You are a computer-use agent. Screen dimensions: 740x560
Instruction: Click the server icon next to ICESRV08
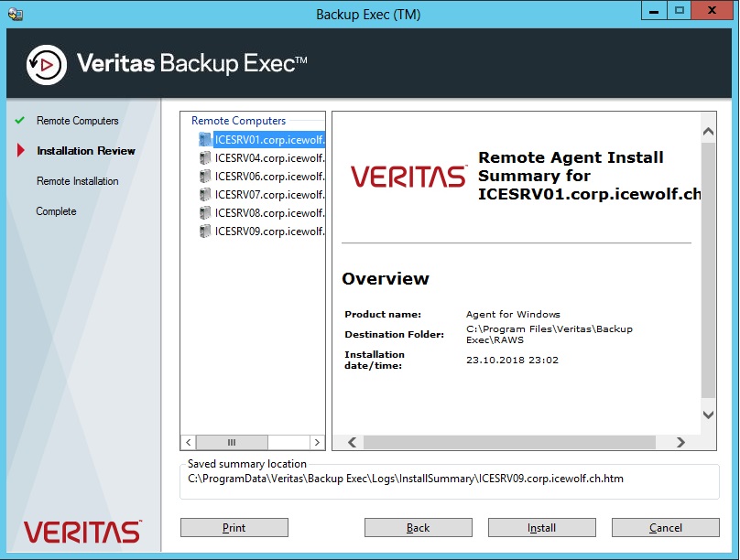205,212
